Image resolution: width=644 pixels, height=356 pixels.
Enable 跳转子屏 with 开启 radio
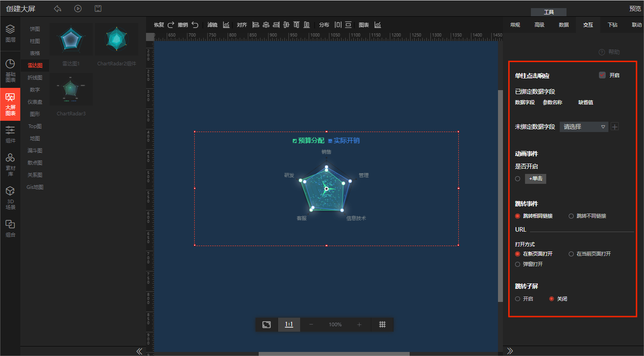pyautogui.click(x=518, y=299)
